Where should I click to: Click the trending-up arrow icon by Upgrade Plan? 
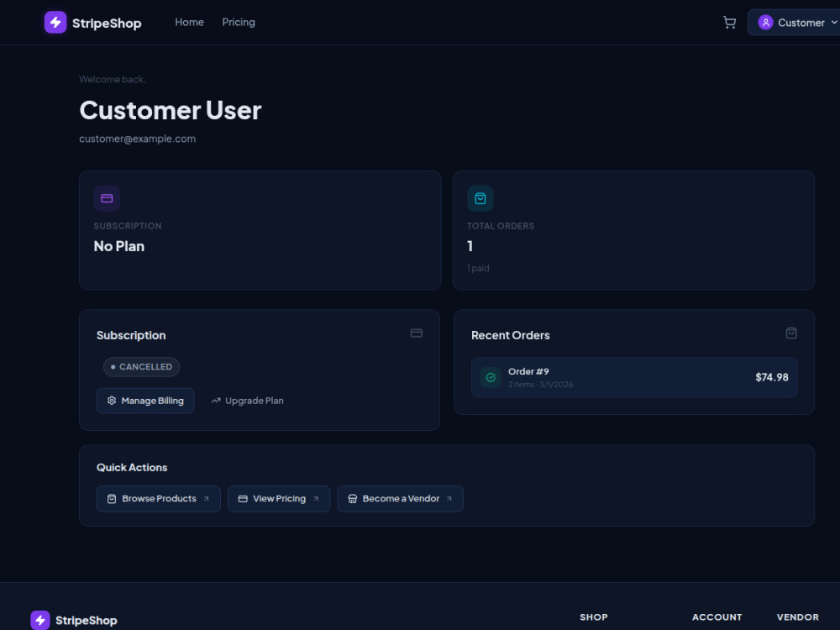click(216, 401)
